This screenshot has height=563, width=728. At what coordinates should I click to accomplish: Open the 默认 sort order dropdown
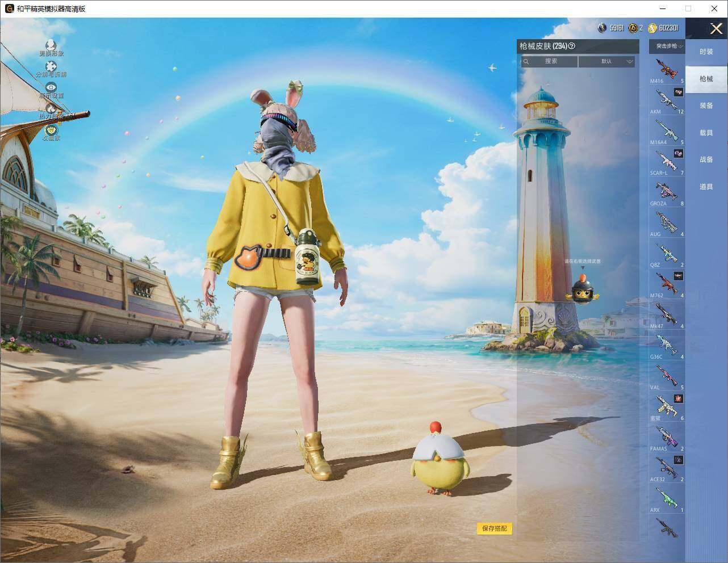click(x=606, y=61)
